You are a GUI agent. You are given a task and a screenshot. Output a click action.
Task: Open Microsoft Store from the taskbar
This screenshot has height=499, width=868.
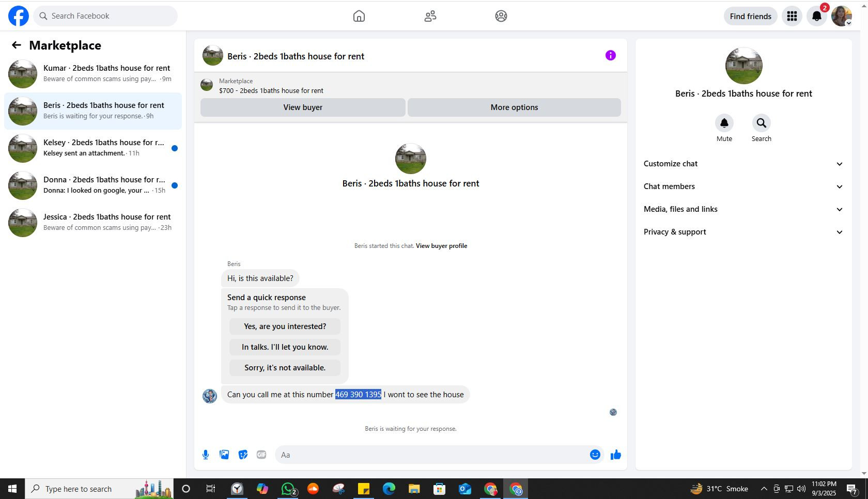pyautogui.click(x=440, y=489)
